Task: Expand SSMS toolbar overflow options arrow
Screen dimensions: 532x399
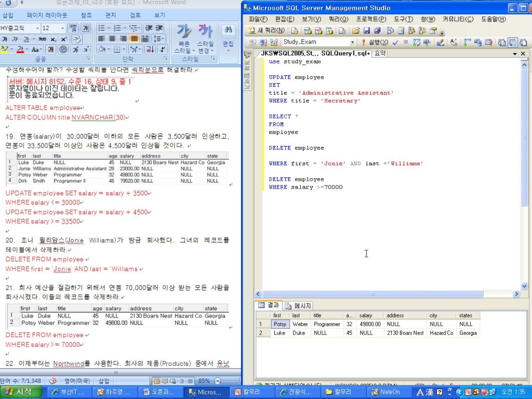Action: pyautogui.click(x=442, y=33)
